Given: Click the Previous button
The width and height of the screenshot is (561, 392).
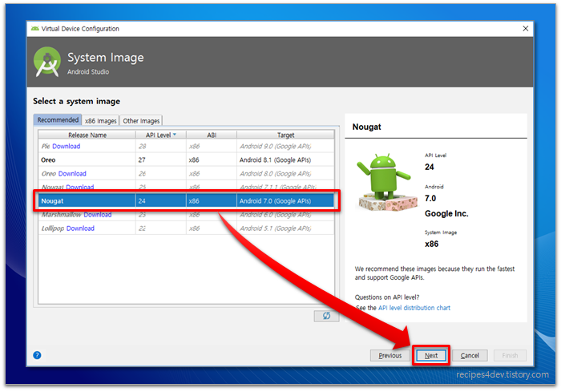Looking at the screenshot, I should pyautogui.click(x=390, y=355).
